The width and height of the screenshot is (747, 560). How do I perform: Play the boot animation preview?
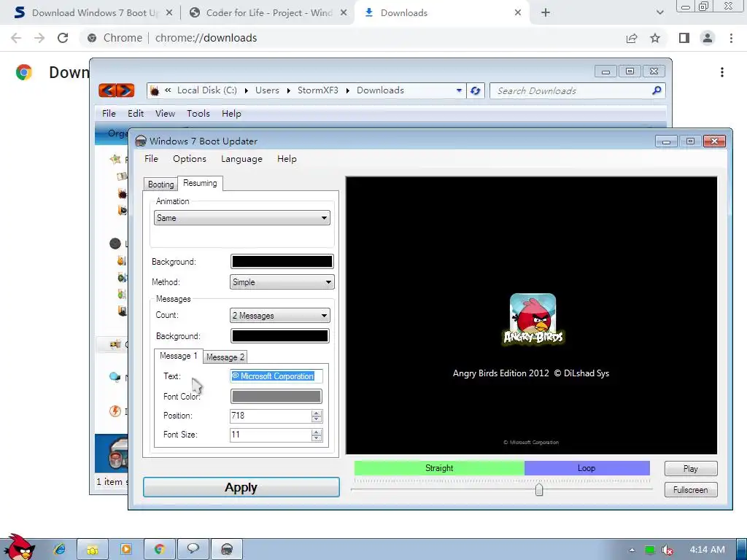(691, 469)
